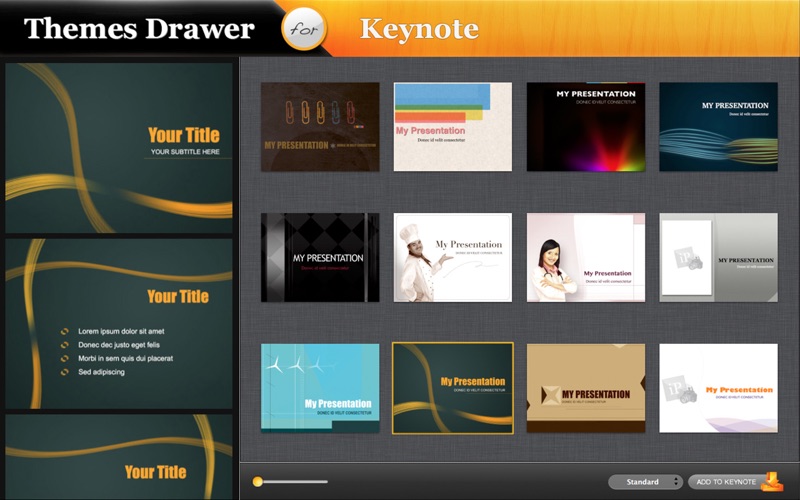The width and height of the screenshot is (800, 500).
Task: Select the paperclips dark theme thumbnail
Action: (320, 127)
